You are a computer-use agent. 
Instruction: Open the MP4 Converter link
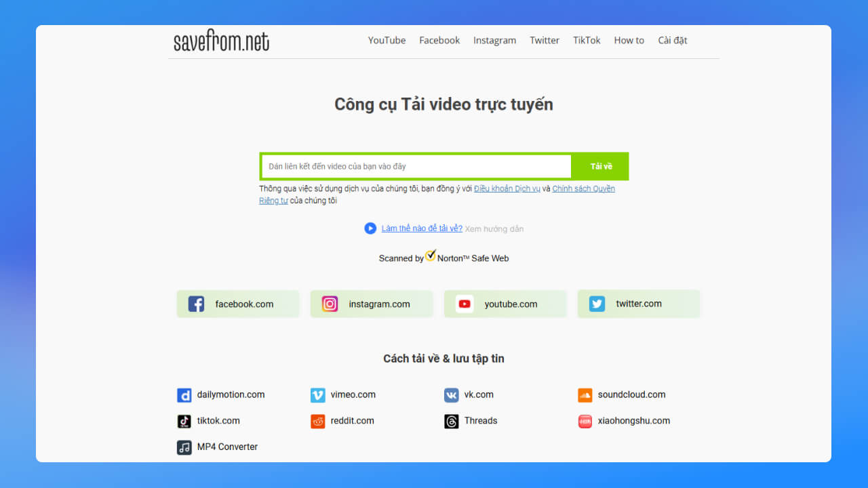pos(227,447)
